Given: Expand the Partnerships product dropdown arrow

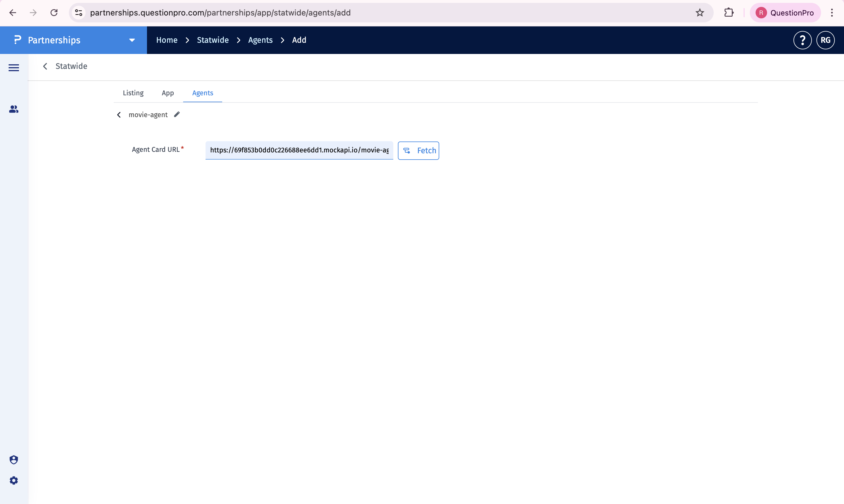Looking at the screenshot, I should 132,40.
